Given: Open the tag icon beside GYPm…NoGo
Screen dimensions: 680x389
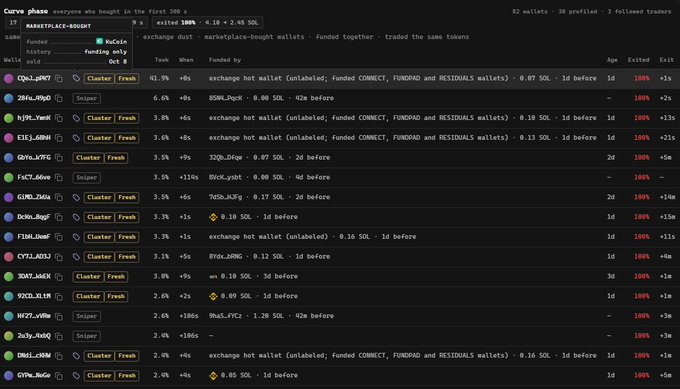Looking at the screenshot, I should tap(76, 376).
